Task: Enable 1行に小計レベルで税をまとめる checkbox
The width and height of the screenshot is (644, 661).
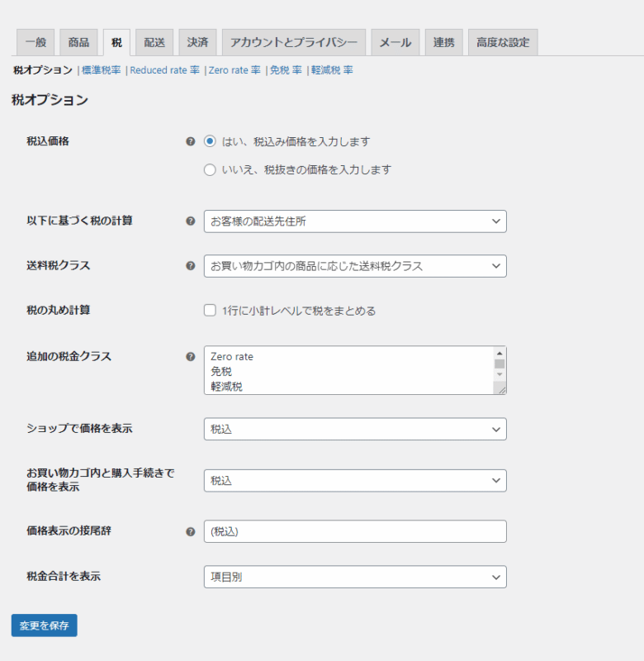Action: click(210, 311)
